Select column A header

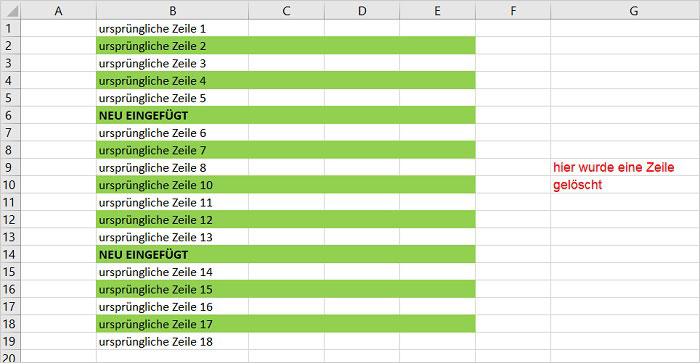58,10
